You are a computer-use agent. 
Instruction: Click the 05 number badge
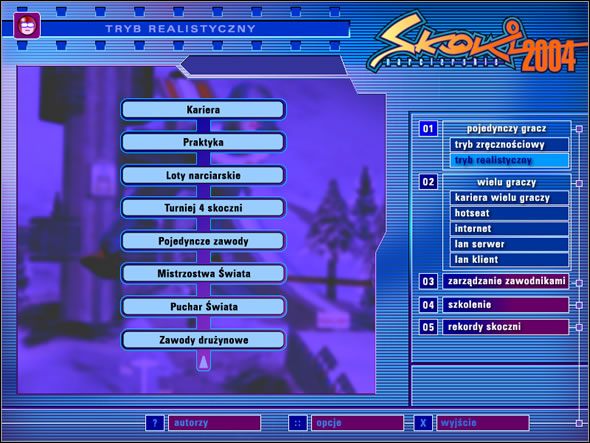tap(428, 327)
